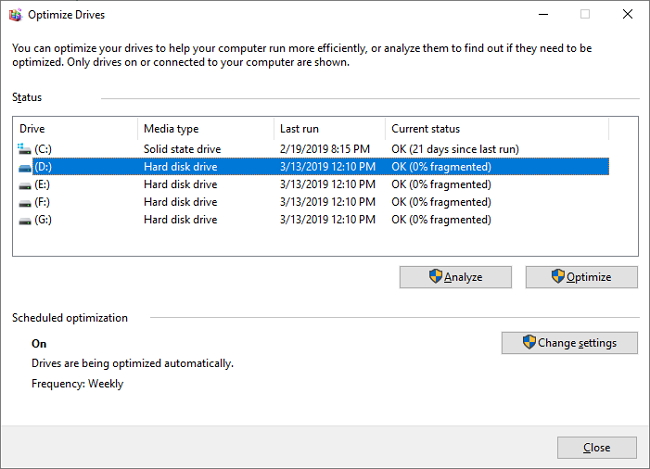
Task: Select the G: drive icon
Action: [25, 219]
